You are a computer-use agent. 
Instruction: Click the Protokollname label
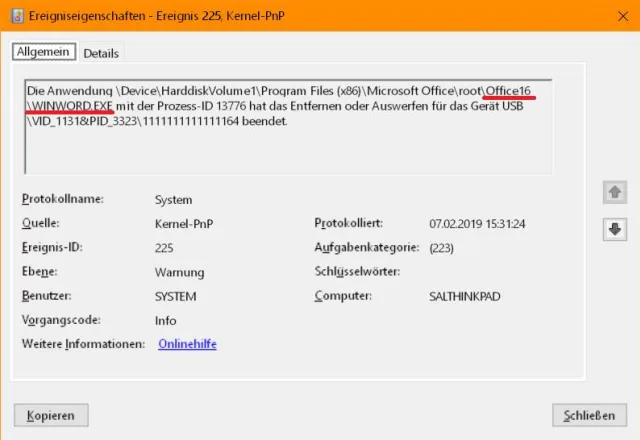(63, 199)
